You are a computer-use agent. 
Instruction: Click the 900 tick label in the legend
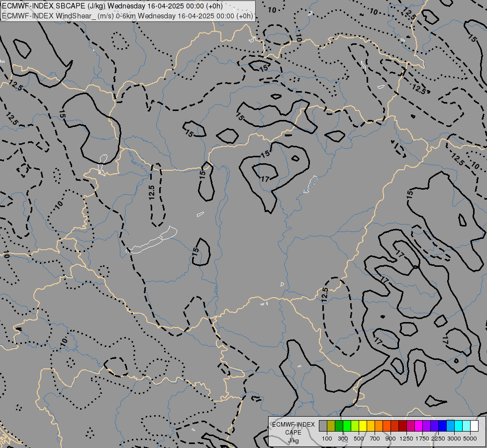(390, 439)
